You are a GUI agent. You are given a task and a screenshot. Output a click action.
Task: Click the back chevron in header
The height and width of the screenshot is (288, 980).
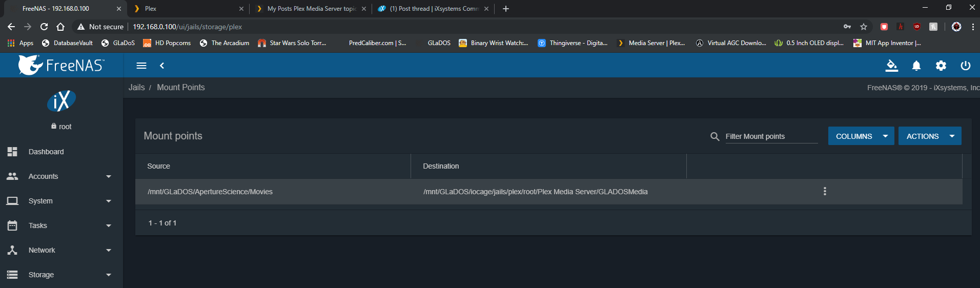coord(162,66)
